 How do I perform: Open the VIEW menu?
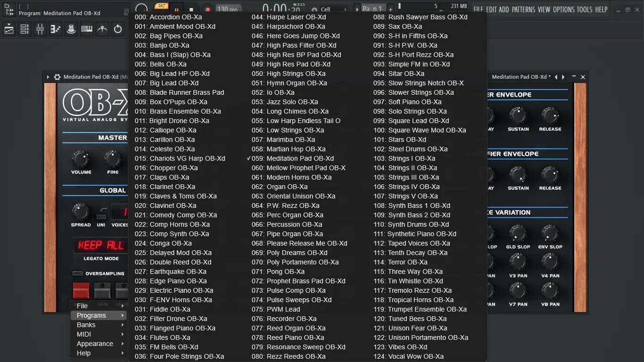click(x=544, y=9)
